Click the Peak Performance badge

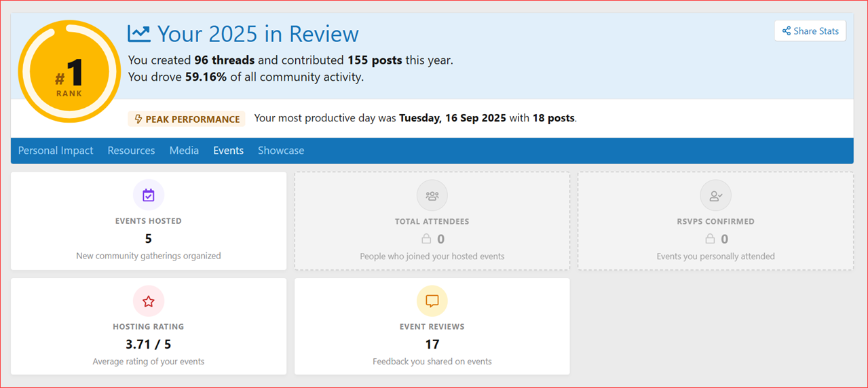pos(187,119)
